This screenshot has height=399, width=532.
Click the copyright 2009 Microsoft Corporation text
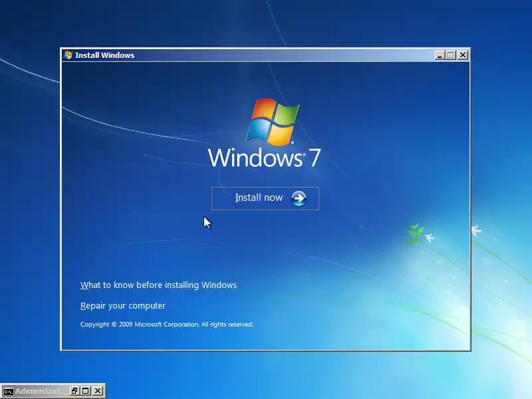[167, 325]
